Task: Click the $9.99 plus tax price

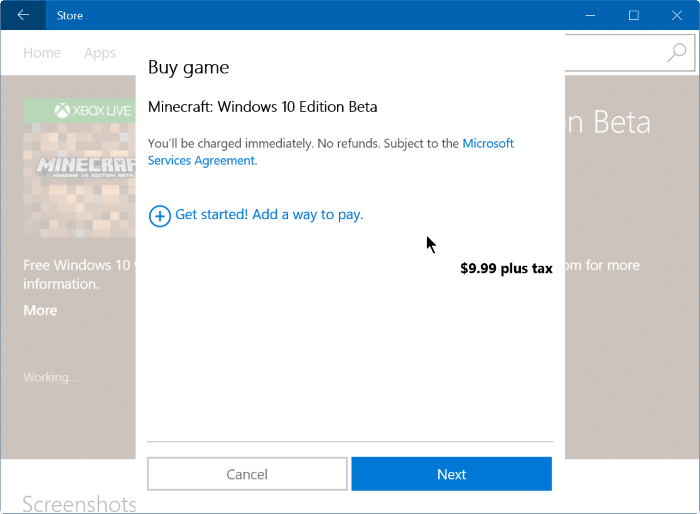Action: [506, 268]
